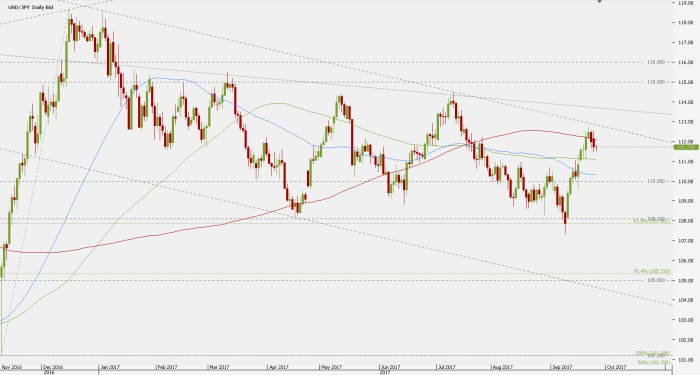Image resolution: width=700 pixels, height=375 pixels.
Task: Click the 50% (100.700) Fibonacci label
Action: coord(654,362)
